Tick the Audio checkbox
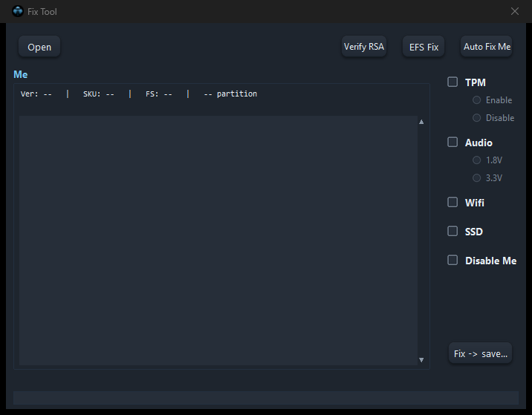Screen dimensions: 532x415 pyautogui.click(x=452, y=142)
